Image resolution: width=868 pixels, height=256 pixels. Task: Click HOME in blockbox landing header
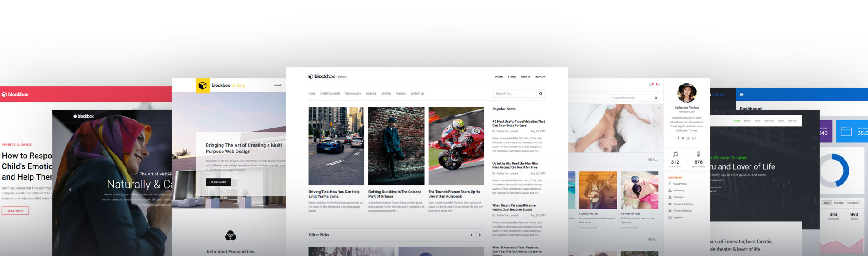coord(278,85)
